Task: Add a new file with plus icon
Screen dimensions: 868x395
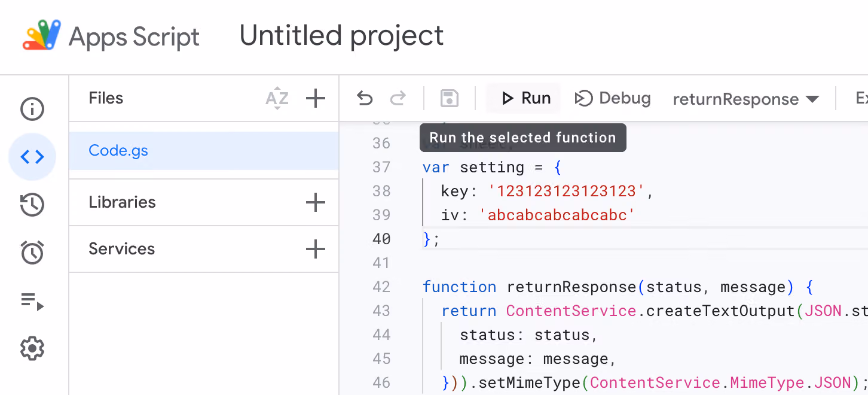Action: click(x=315, y=99)
